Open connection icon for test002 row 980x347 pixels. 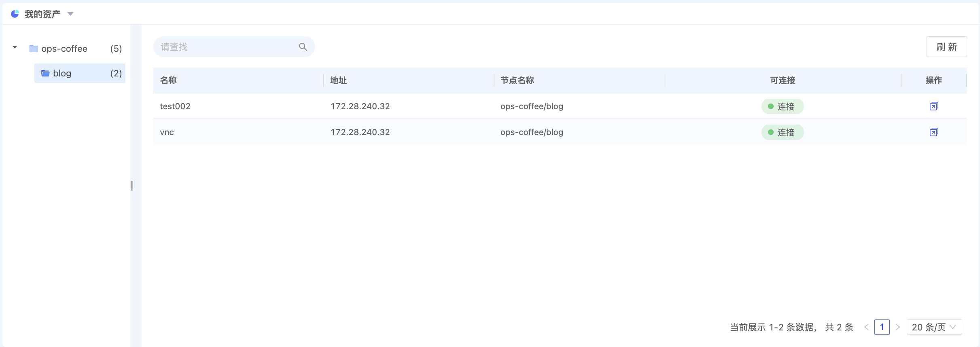click(933, 106)
